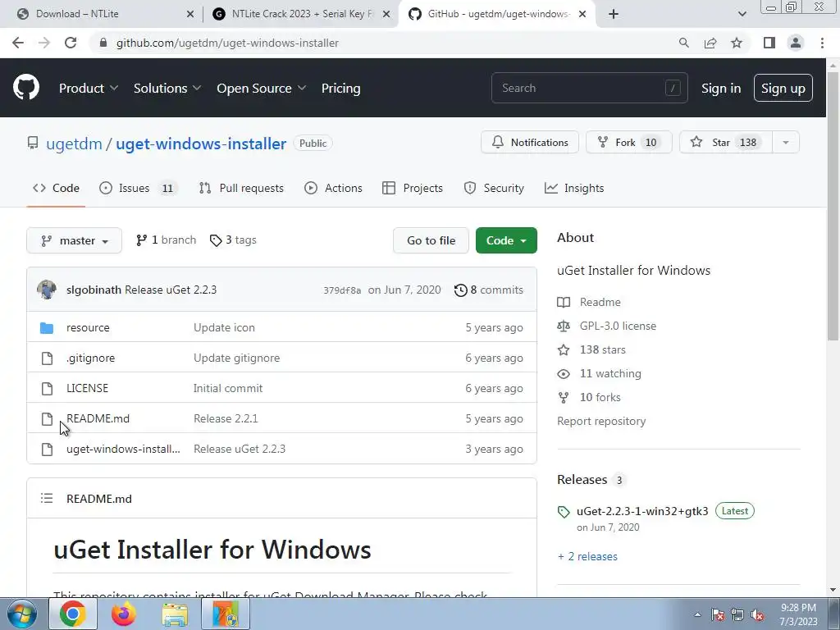Open the tab search chevron

(742, 14)
